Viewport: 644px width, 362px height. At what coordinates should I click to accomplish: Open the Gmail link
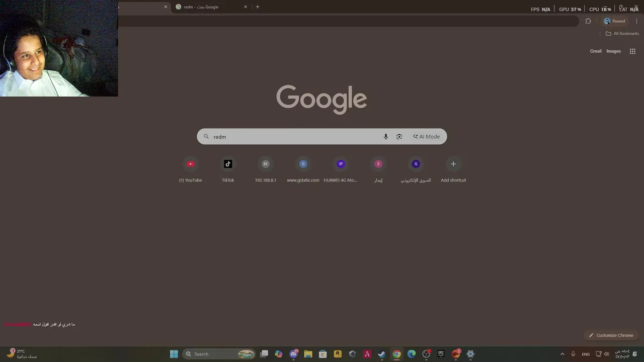tap(596, 51)
